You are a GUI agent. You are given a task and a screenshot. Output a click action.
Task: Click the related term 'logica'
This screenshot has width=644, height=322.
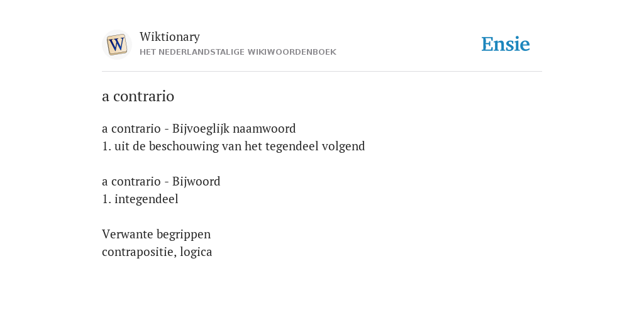(x=196, y=252)
